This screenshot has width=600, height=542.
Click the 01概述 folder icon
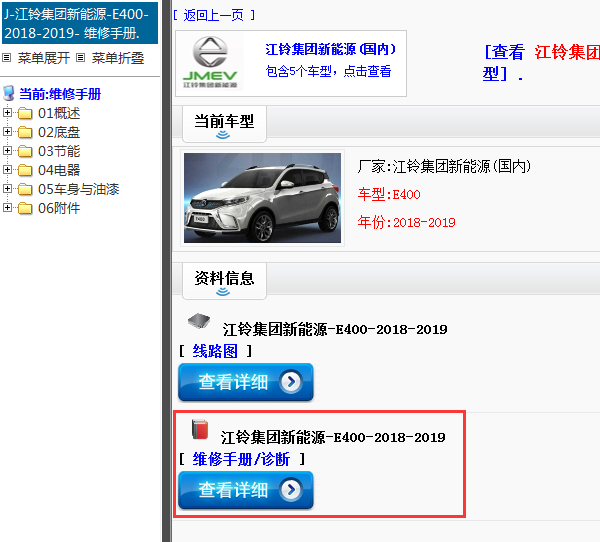pos(25,113)
